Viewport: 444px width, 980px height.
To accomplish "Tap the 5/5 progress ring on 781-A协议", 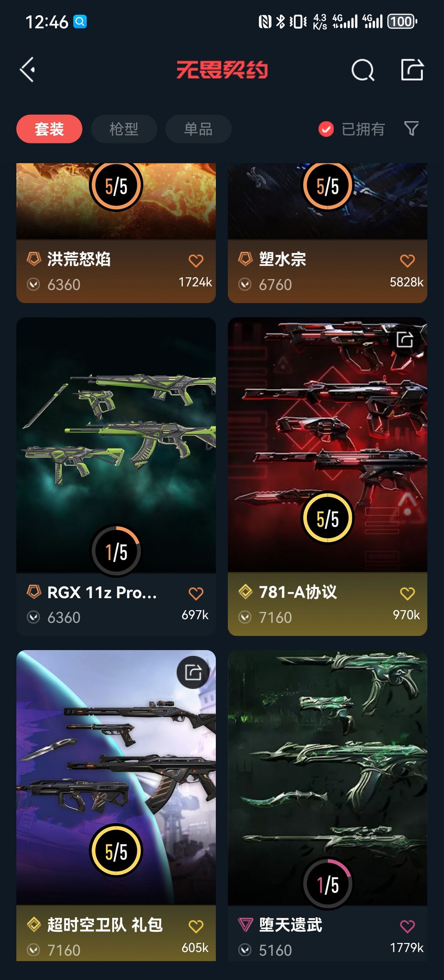I will (328, 518).
